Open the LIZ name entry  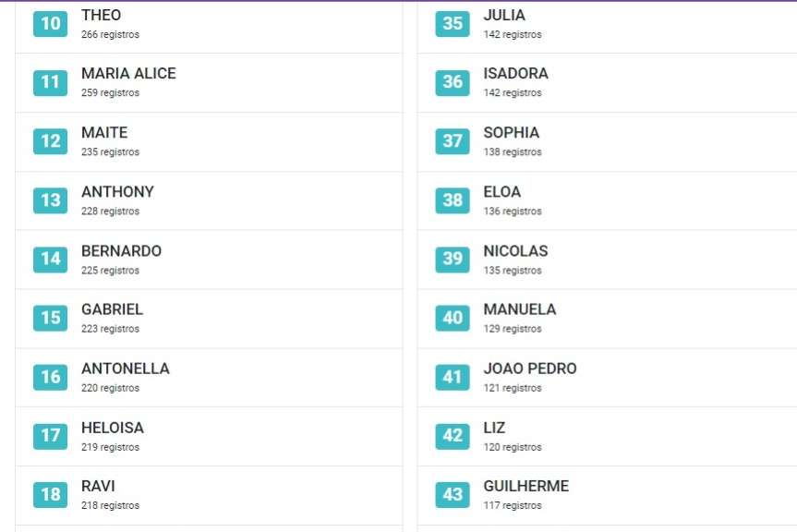point(494,428)
